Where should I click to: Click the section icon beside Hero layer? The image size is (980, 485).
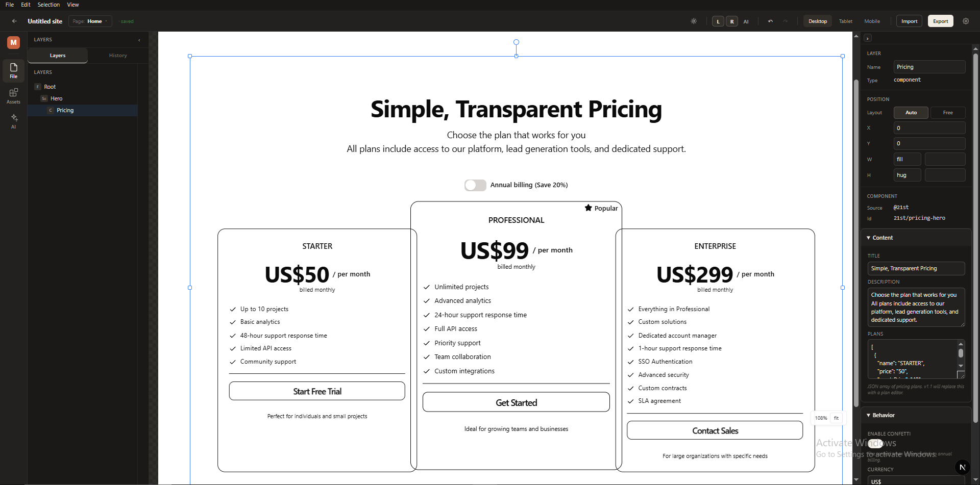44,98
